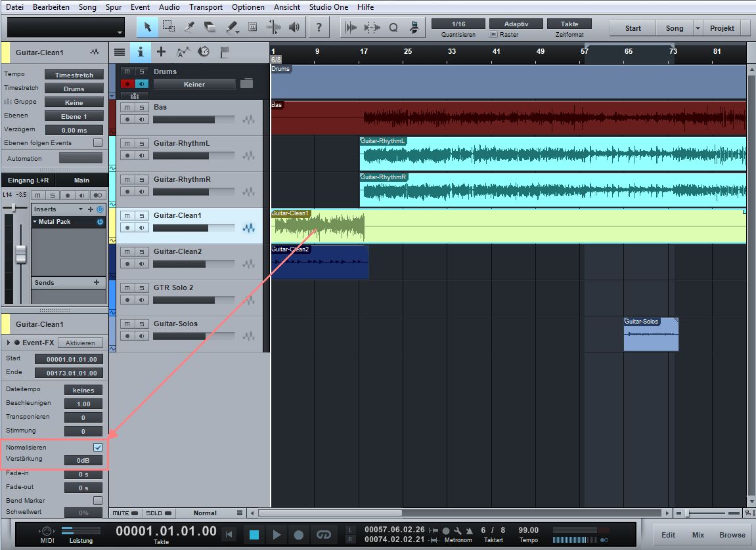Image resolution: width=756 pixels, height=550 pixels.
Task: Toggle the loop button in transport
Action: (x=324, y=535)
